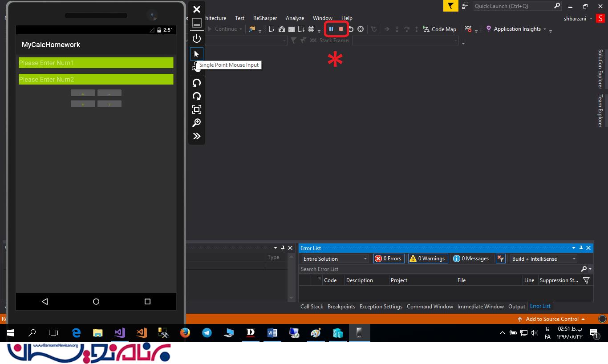Click the emulator zoom magnifier icon
The width and height of the screenshot is (608, 364).
point(196,123)
